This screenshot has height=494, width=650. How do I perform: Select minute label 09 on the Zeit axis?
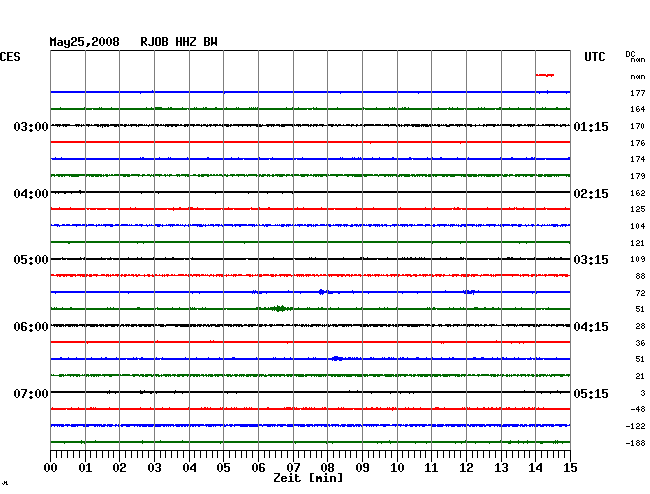coord(362,468)
